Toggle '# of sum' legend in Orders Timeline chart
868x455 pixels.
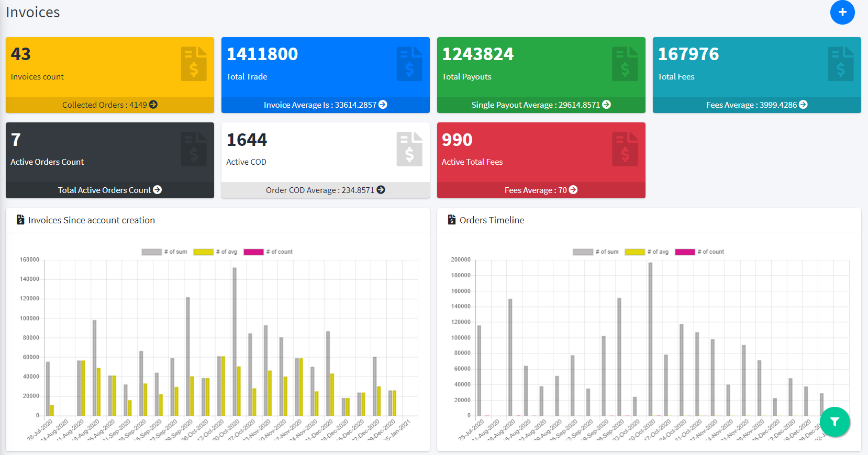click(596, 252)
